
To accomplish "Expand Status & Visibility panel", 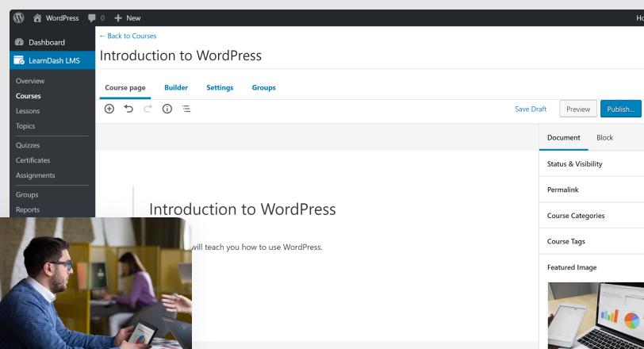I will (592, 164).
